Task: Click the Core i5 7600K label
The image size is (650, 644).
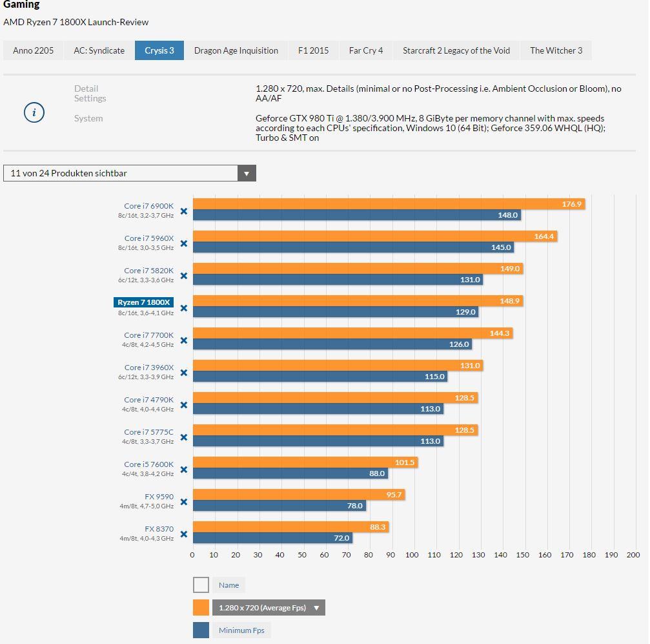Action: 149,464
